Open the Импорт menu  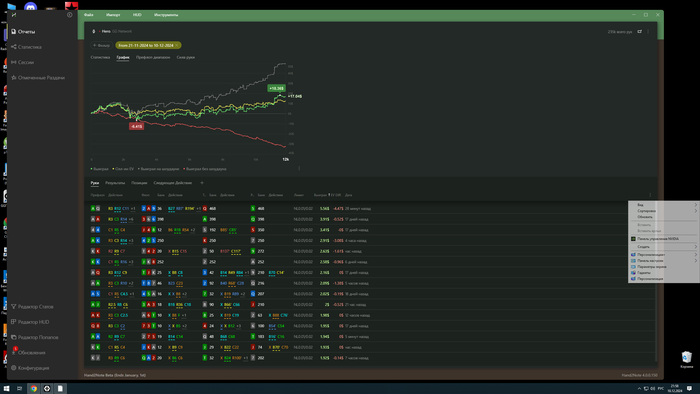pos(113,15)
